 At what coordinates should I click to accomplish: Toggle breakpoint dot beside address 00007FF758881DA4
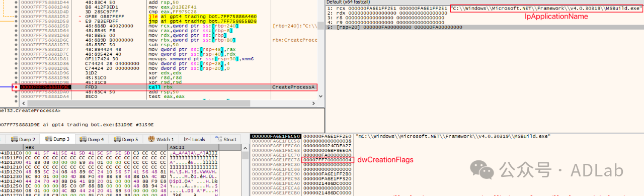pyautogui.click(x=17, y=96)
